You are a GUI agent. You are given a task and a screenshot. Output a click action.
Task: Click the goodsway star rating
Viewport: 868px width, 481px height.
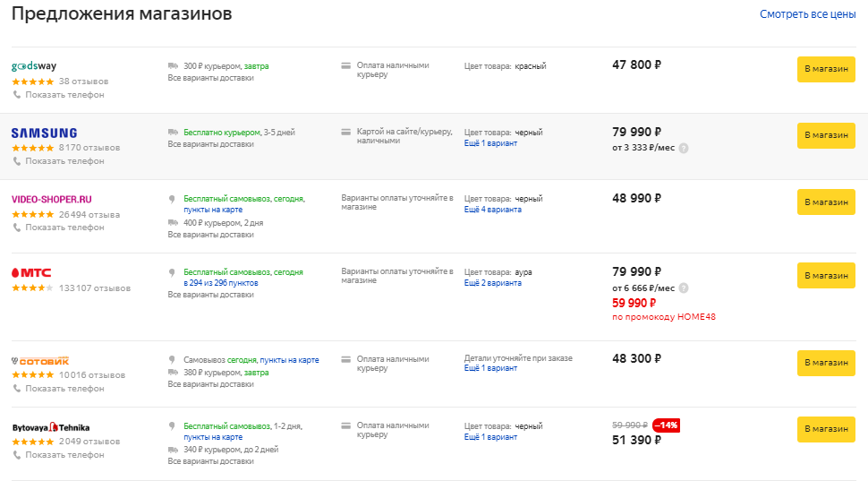(32, 82)
